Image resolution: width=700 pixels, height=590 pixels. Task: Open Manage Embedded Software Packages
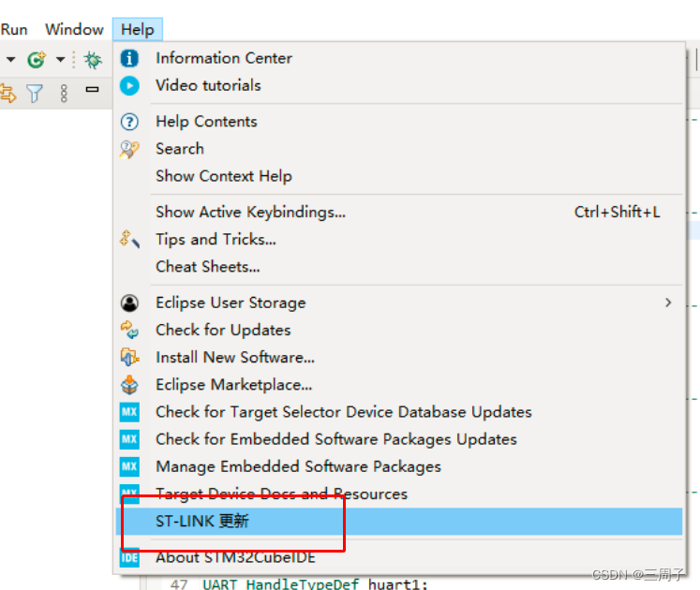pos(399,466)
